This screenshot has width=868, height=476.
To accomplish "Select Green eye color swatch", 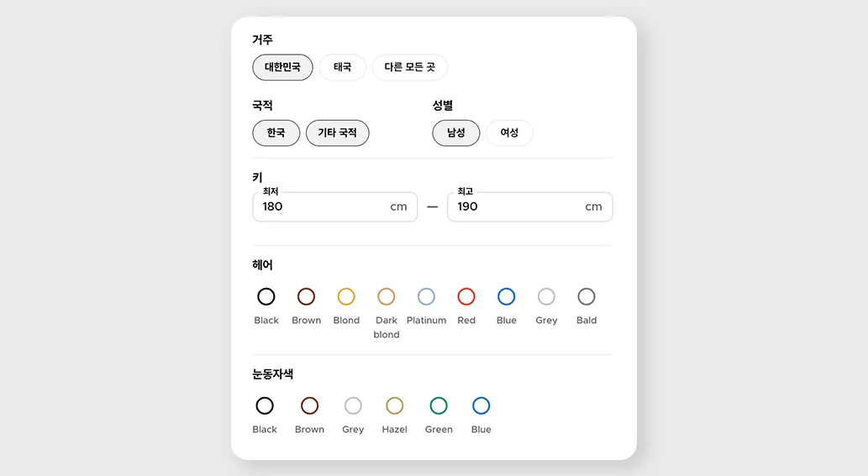I will 439,405.
